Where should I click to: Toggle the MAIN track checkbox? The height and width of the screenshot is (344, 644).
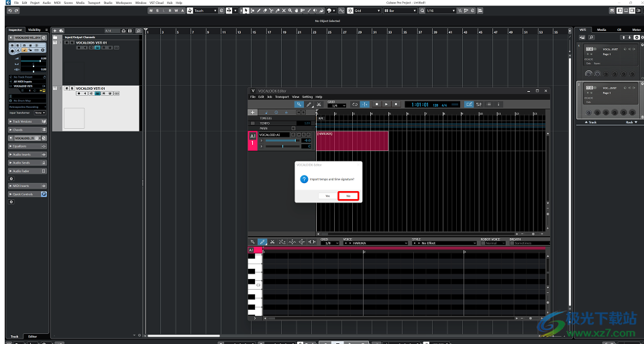coord(293,128)
